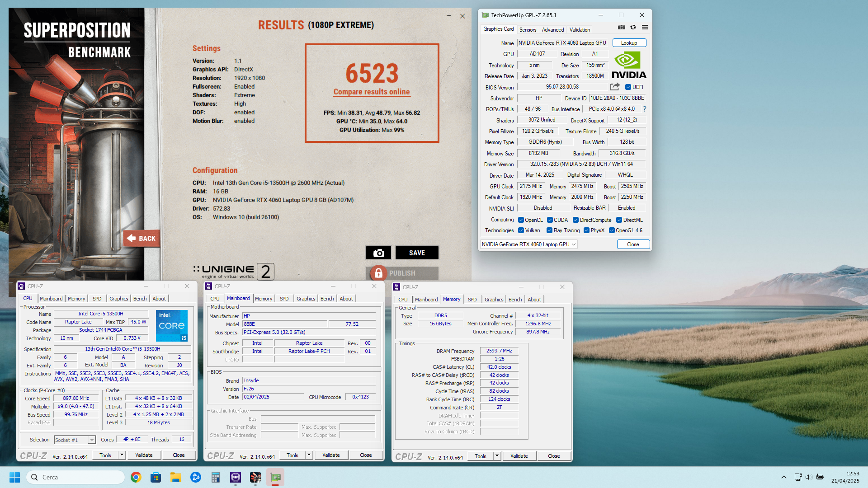Toggle the PhysX checkbox

click(x=586, y=230)
